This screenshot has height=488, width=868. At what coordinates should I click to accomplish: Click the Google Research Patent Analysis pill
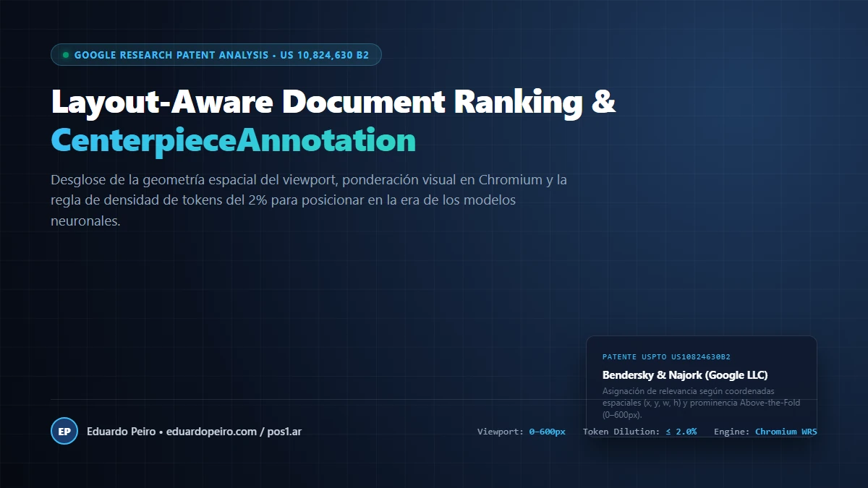[216, 55]
